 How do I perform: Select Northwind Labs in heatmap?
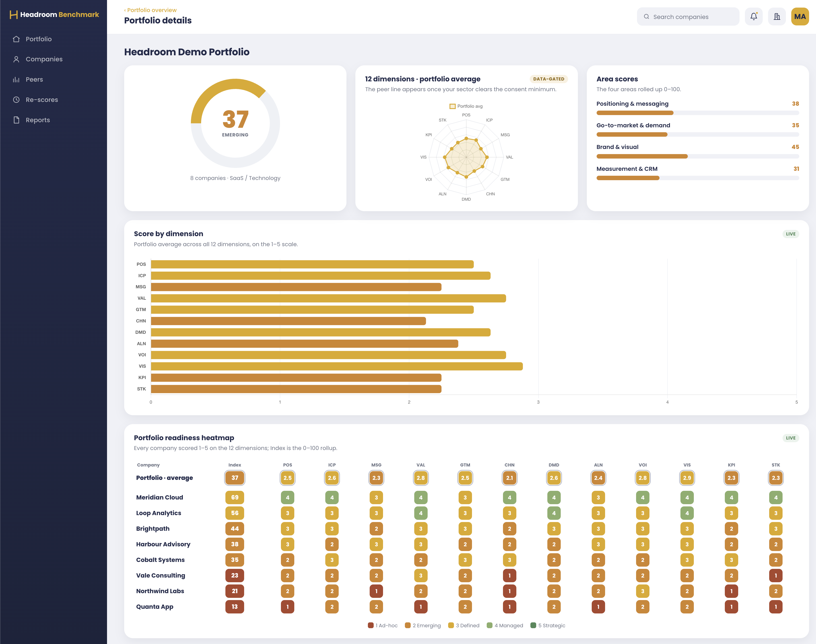pos(160,591)
